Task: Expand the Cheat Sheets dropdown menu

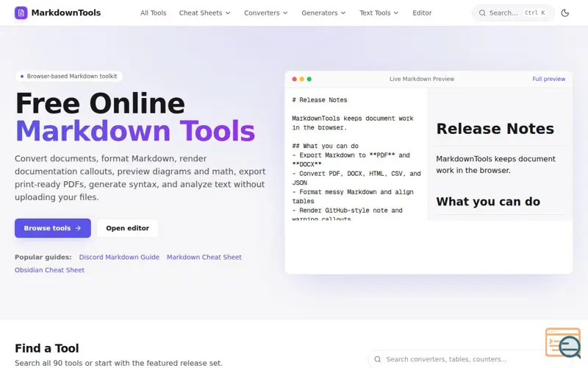Action: (x=205, y=13)
